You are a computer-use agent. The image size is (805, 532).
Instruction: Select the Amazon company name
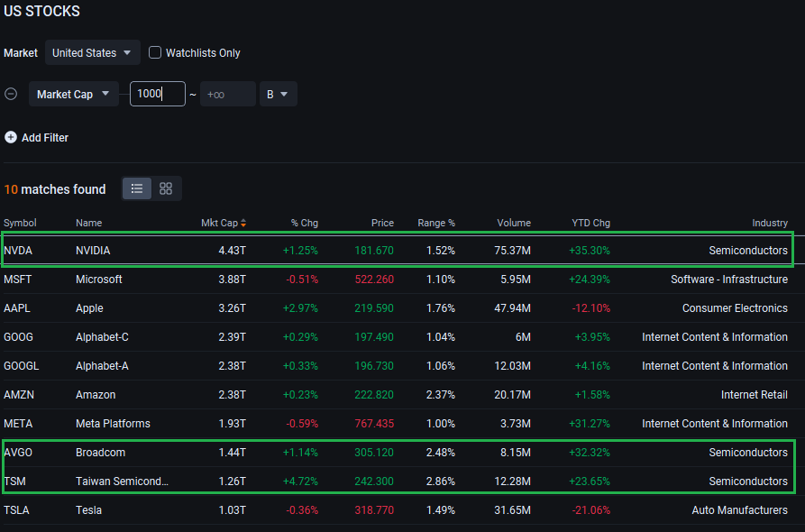tap(96, 394)
